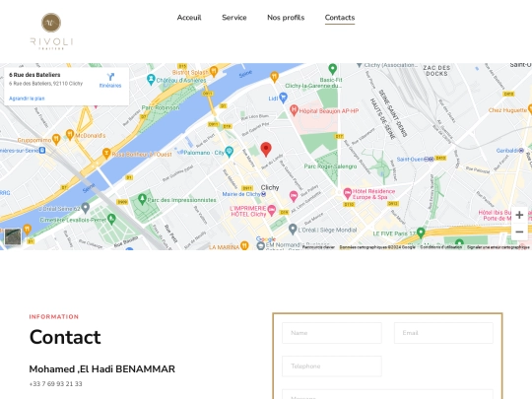Click the Mairie de Clichy metro icon
This screenshot has width=532, height=399.
263,194
